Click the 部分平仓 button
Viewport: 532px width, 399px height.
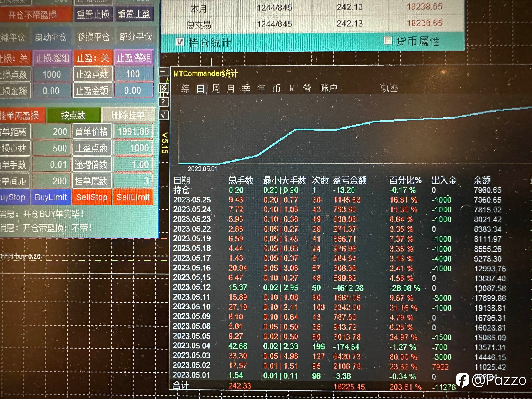coord(136,37)
